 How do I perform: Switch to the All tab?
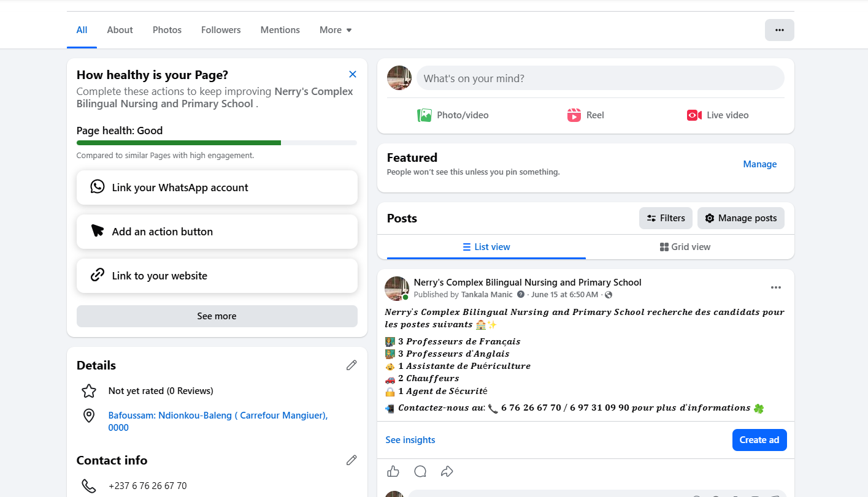click(x=82, y=30)
